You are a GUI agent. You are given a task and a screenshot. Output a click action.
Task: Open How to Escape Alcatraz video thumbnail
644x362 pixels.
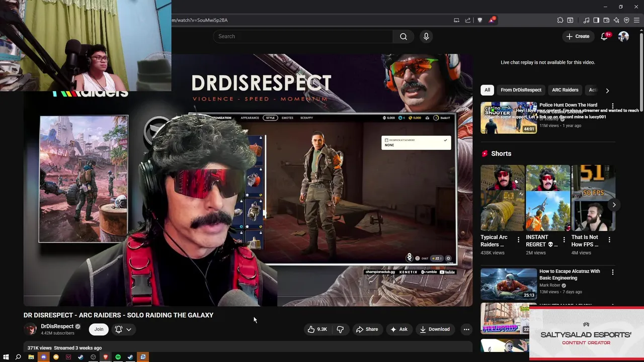pyautogui.click(x=508, y=284)
